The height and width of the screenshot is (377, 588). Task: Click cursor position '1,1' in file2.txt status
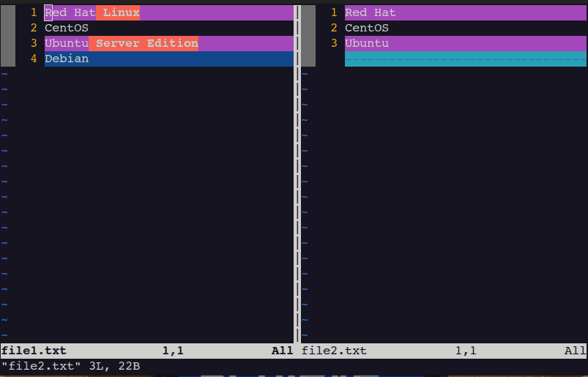[x=466, y=351]
